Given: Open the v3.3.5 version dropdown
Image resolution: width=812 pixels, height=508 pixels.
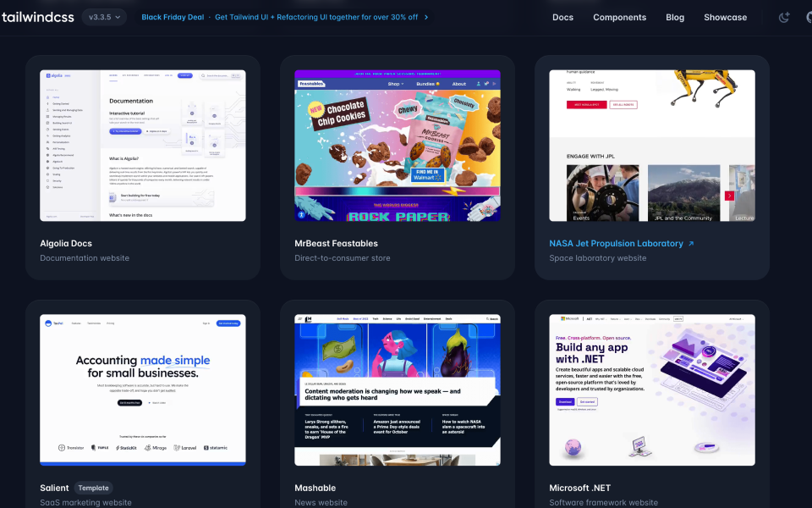Looking at the screenshot, I should pos(103,15).
